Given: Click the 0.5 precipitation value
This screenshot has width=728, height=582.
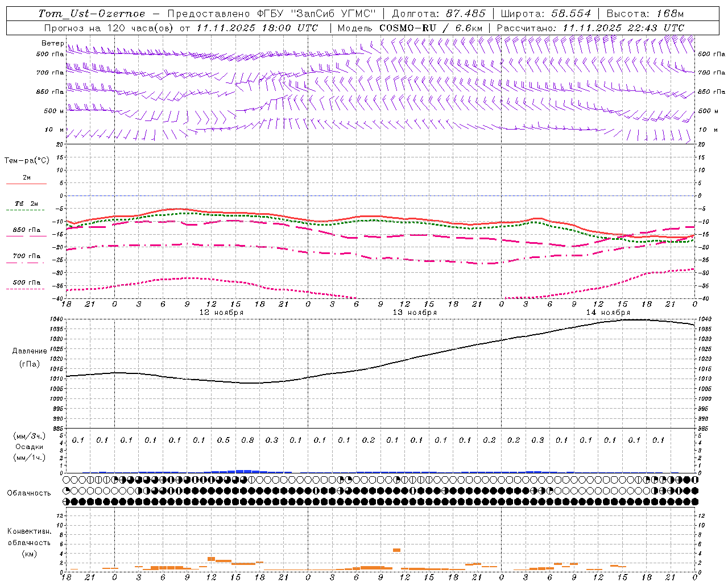Looking at the screenshot, I should [224, 440].
